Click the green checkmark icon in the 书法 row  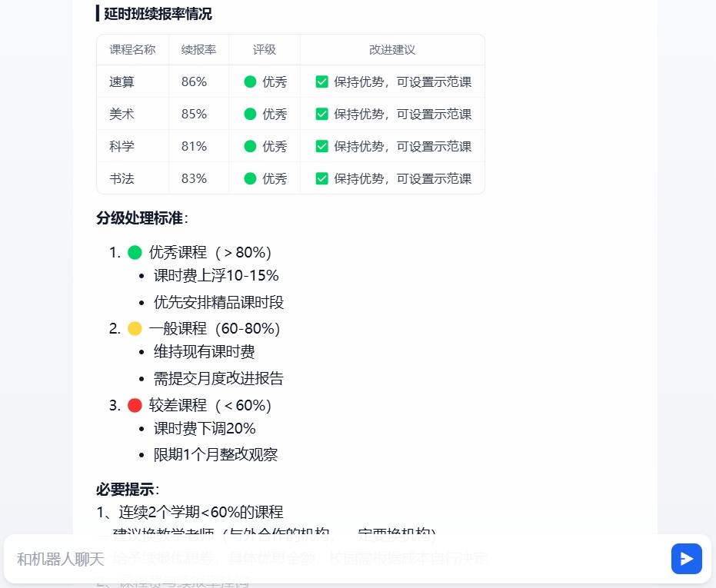321,178
